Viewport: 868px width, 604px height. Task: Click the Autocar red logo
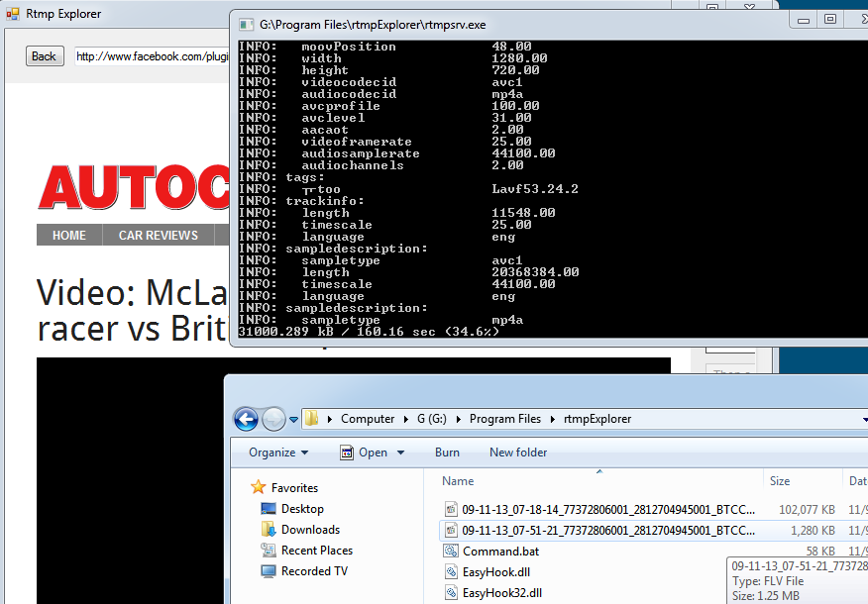click(134, 187)
